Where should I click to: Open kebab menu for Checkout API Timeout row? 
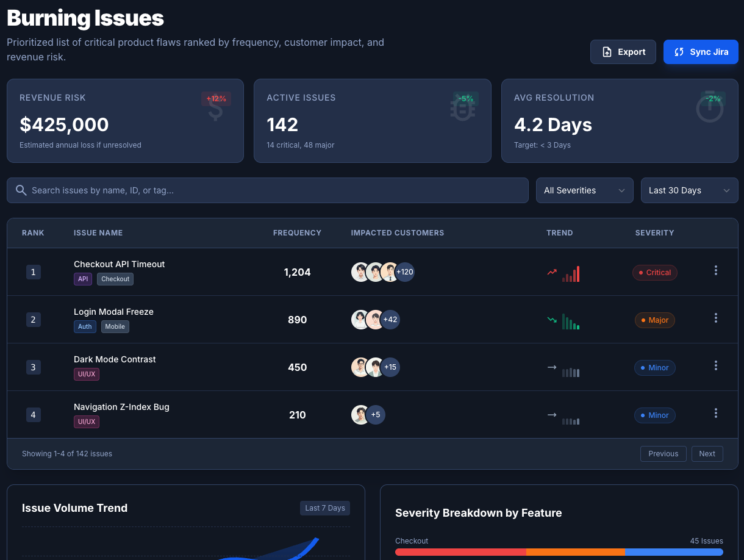click(715, 270)
